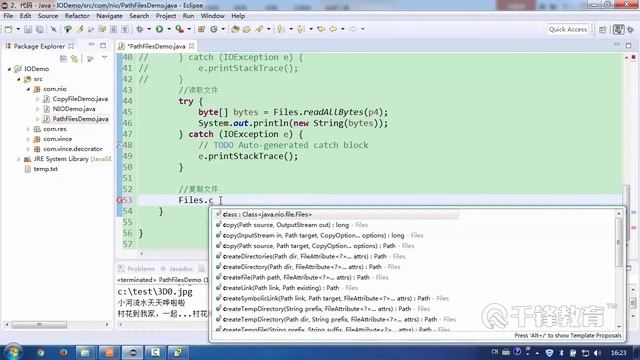Open the Debug configurations dropdown arrow
The image size is (640, 360).
[x=149, y=29]
